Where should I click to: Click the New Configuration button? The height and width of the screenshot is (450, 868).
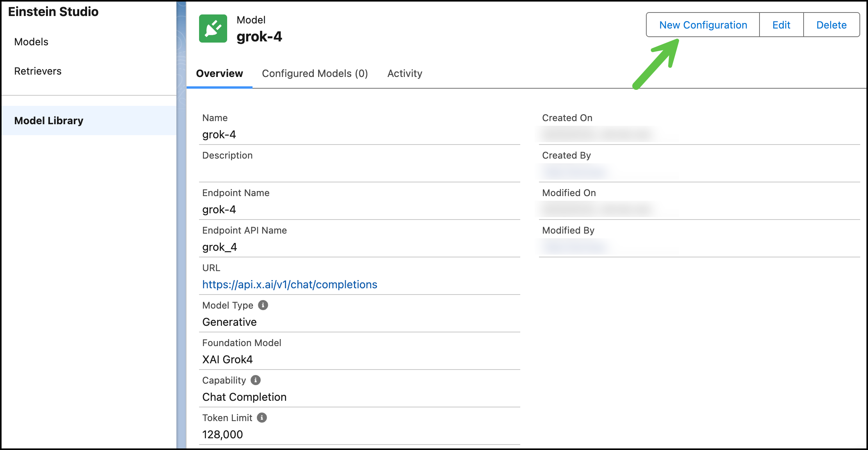click(703, 25)
